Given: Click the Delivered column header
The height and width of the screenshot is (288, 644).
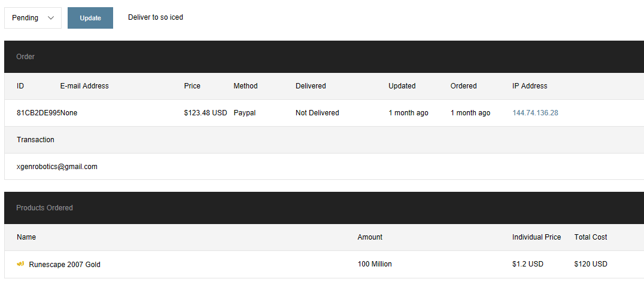Looking at the screenshot, I should click(x=311, y=86).
